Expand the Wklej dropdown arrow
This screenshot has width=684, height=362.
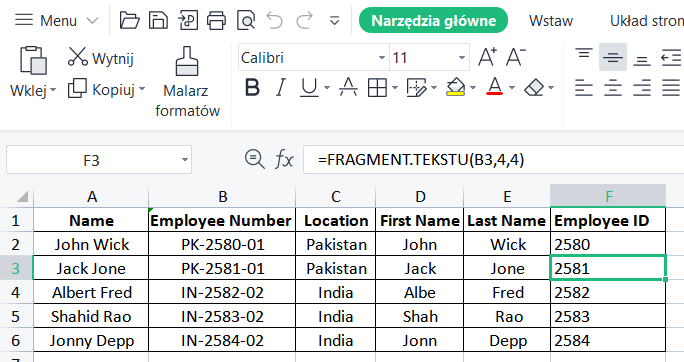point(53,90)
